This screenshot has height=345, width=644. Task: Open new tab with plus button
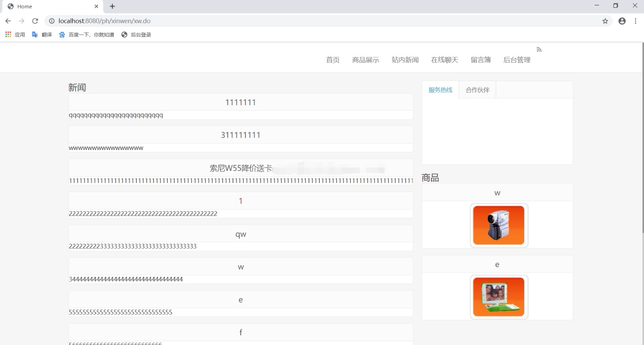[112, 6]
